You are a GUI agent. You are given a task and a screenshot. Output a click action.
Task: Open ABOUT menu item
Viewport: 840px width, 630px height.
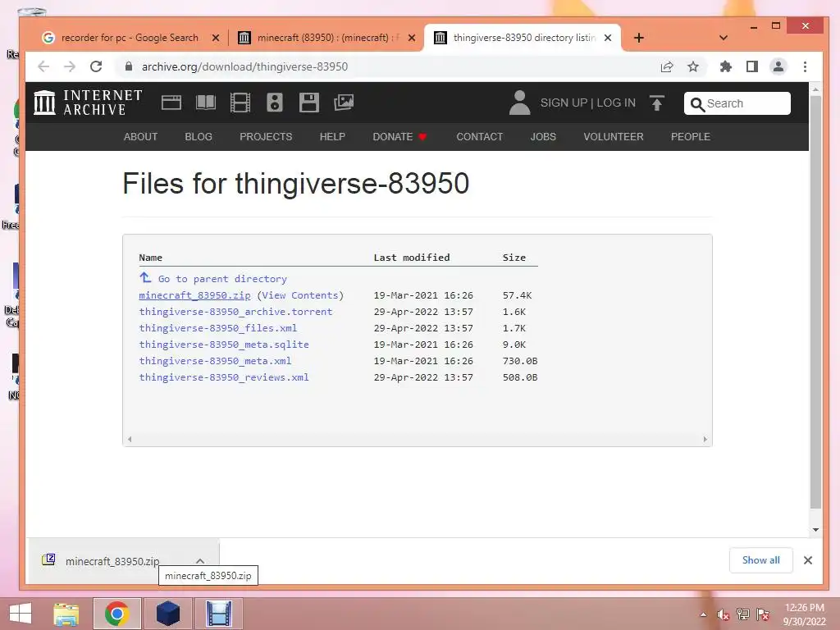tap(140, 137)
